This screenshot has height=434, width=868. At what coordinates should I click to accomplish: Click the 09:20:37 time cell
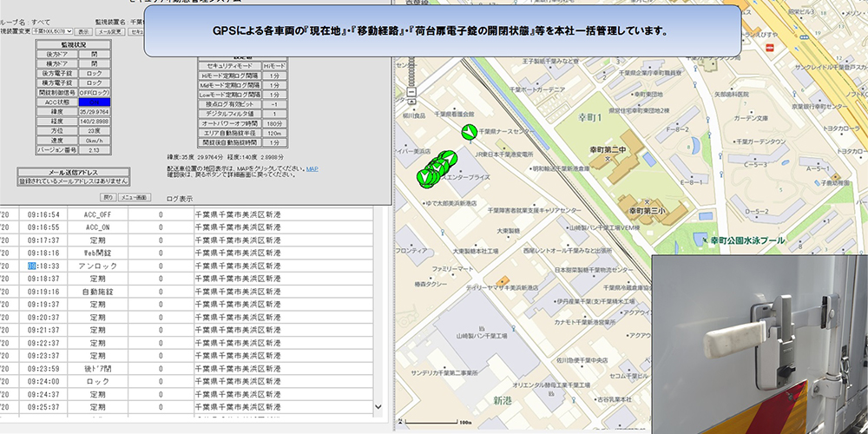[x=43, y=317]
